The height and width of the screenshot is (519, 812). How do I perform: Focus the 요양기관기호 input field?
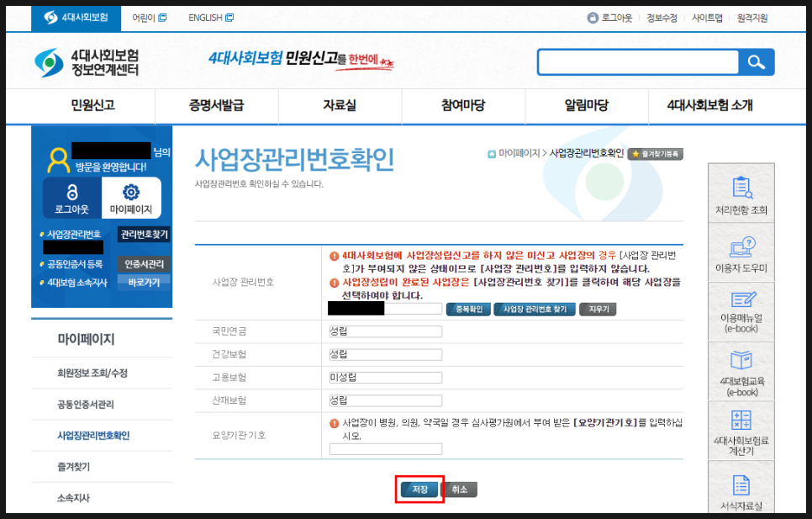coord(385,449)
